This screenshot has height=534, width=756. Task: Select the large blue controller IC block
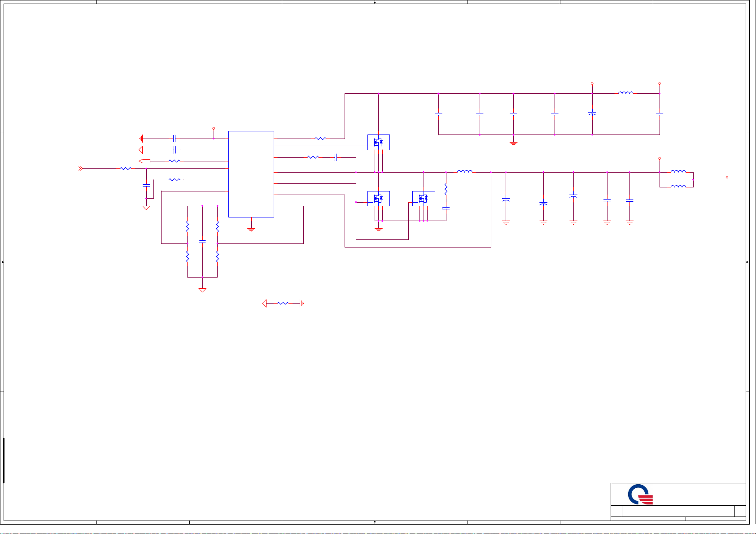click(251, 174)
